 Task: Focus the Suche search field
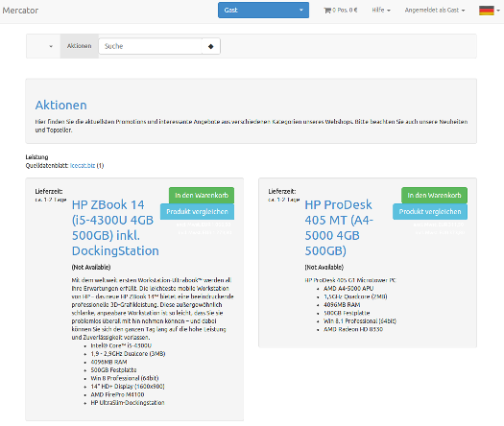pos(150,46)
